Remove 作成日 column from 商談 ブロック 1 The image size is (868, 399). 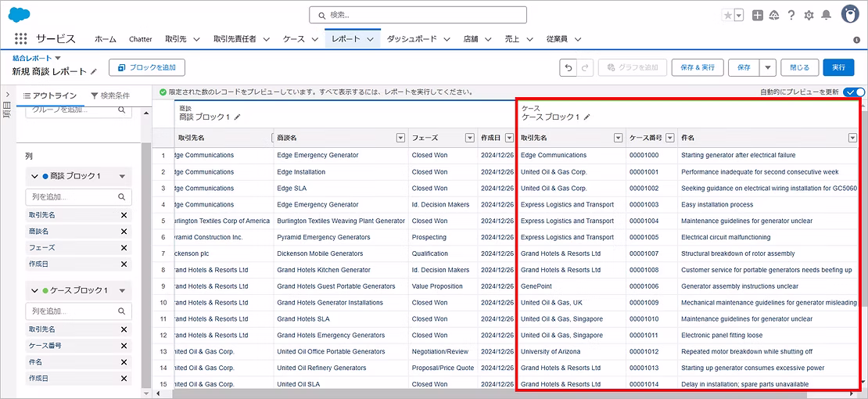[x=124, y=264]
